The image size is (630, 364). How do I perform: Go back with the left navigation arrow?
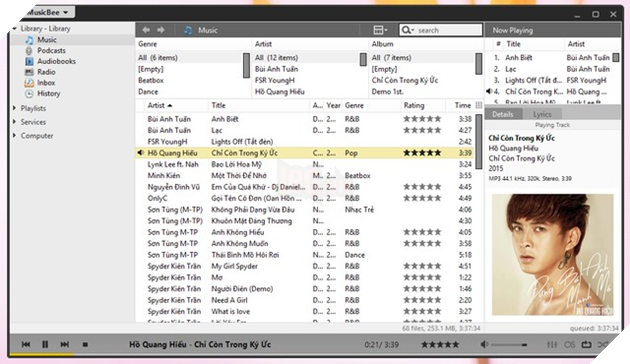pos(146,30)
